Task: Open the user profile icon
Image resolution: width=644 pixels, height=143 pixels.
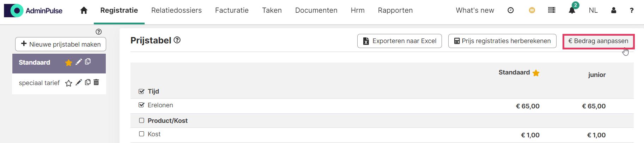Action: point(614,10)
